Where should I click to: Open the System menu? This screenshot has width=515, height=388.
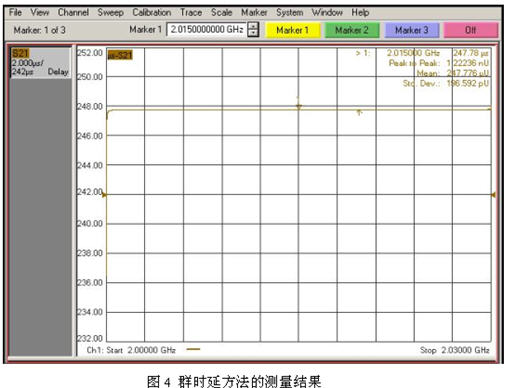coord(289,12)
